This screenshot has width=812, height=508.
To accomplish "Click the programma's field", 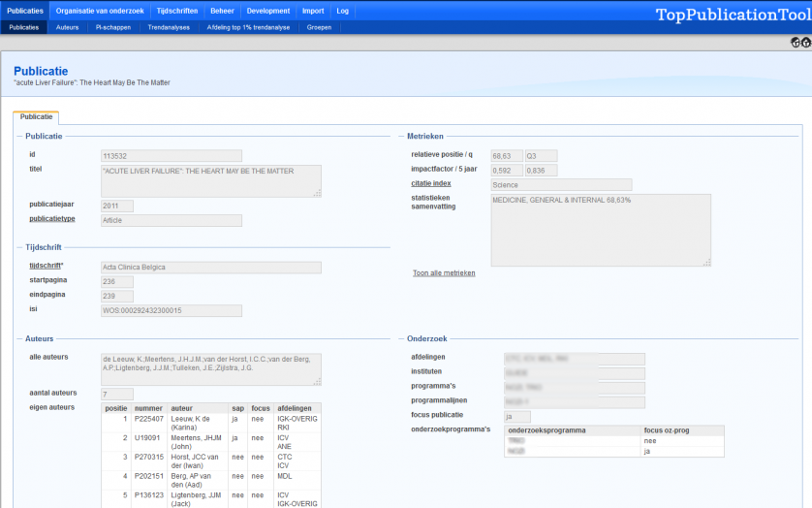I will (575, 388).
